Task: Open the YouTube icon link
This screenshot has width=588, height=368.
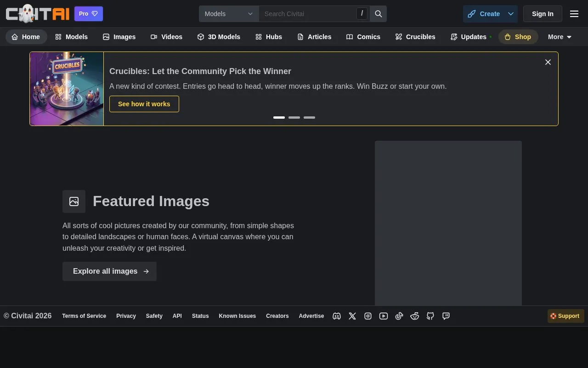Action: click(384, 316)
